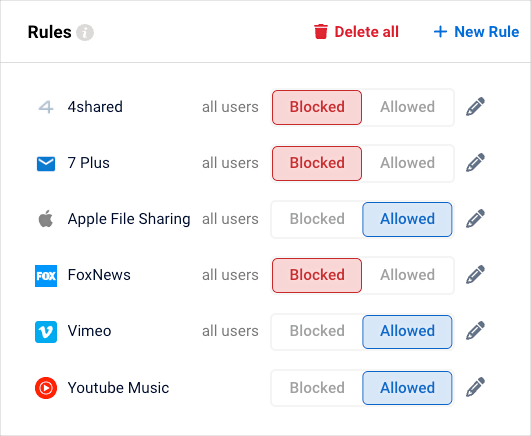Select the Vimeo rule name
This screenshot has height=436, width=531.
(x=89, y=331)
